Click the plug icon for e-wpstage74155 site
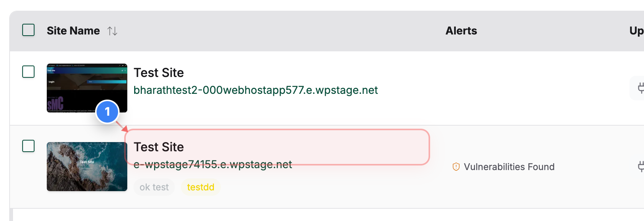The image size is (644, 221). [x=641, y=167]
